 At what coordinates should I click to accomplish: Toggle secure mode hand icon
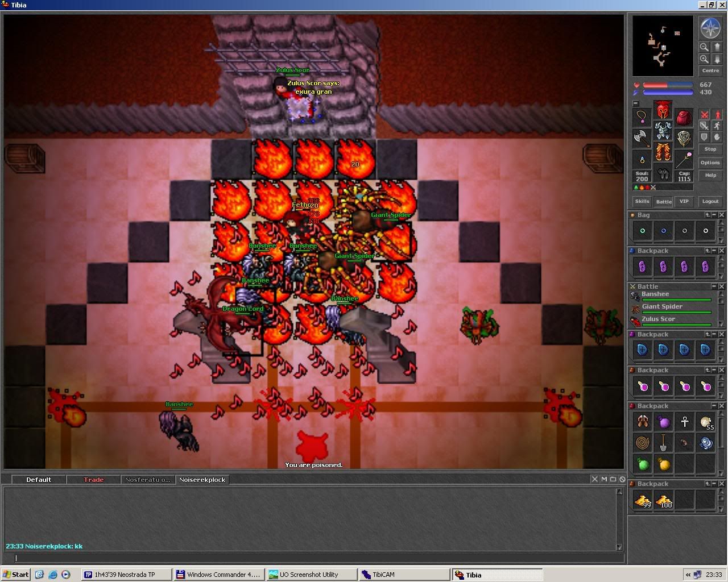tap(717, 137)
